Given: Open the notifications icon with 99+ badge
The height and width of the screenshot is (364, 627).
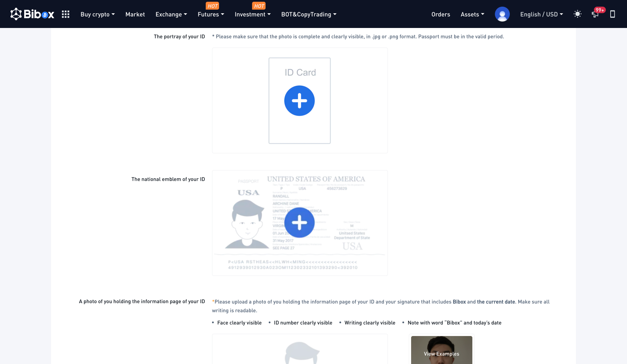Looking at the screenshot, I should pyautogui.click(x=595, y=14).
